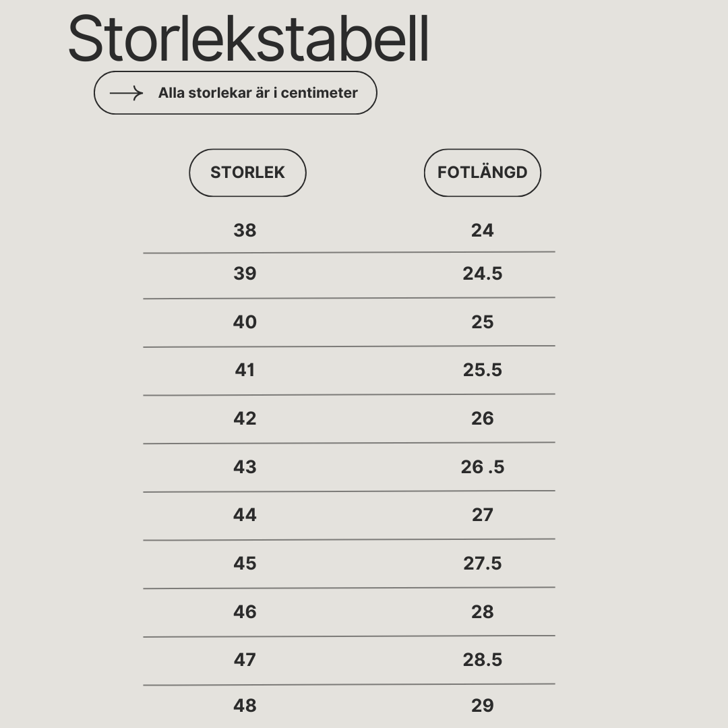Viewport: 728px width, 728px height.
Task: Click foot length value 24.5
Action: coord(483,274)
